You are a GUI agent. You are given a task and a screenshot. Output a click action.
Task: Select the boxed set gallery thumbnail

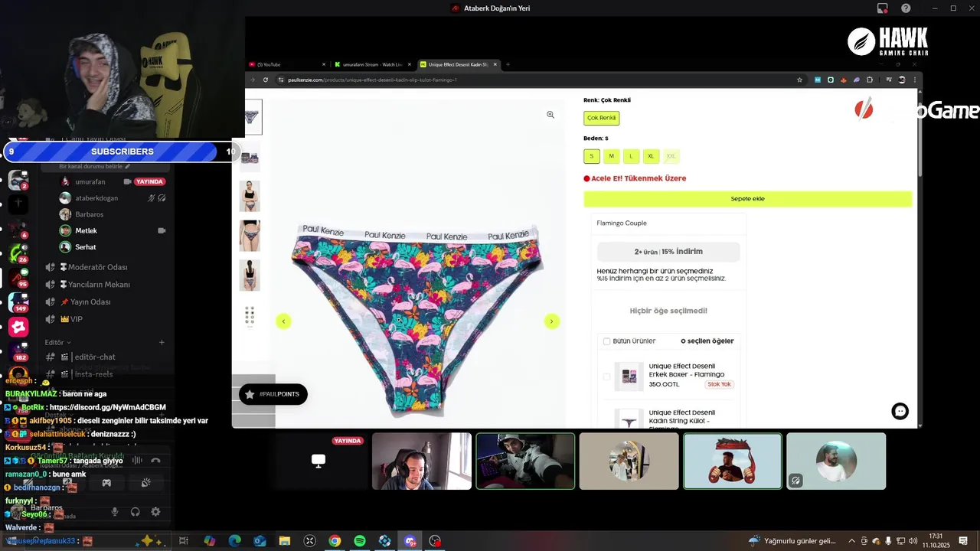(x=250, y=156)
